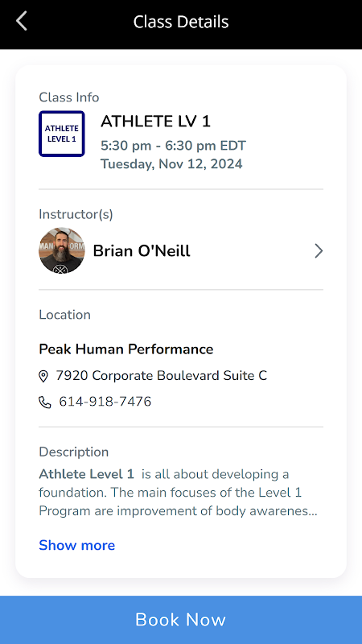Open Brian O'Neill's profile photo
The width and height of the screenshot is (362, 644).
tap(62, 250)
